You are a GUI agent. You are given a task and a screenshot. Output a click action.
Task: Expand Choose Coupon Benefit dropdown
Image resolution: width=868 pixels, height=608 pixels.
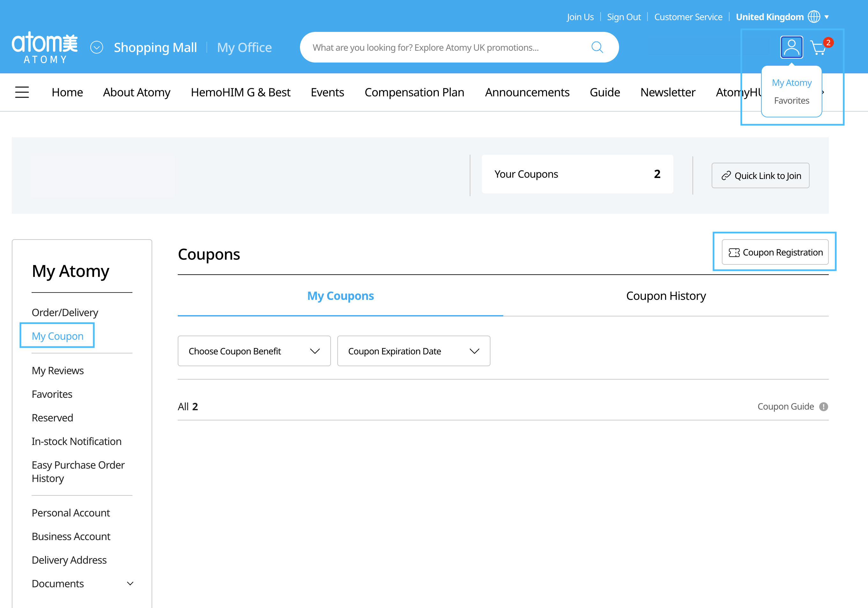pos(254,351)
